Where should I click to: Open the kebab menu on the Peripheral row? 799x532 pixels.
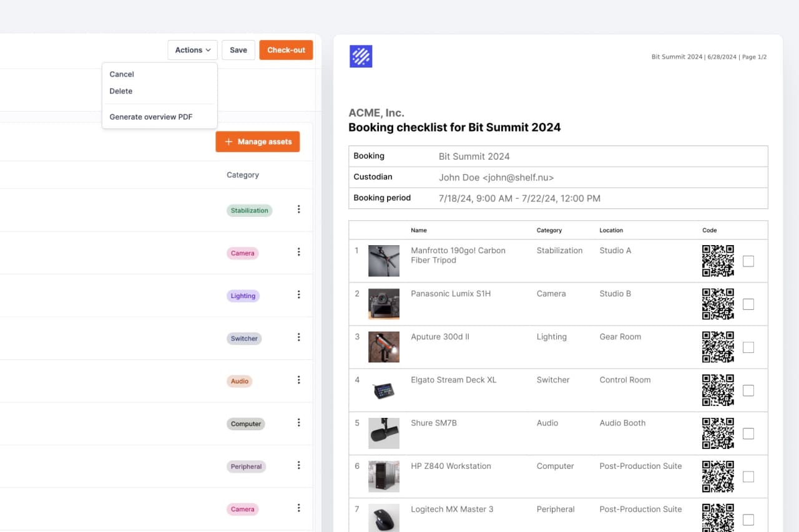tap(298, 465)
